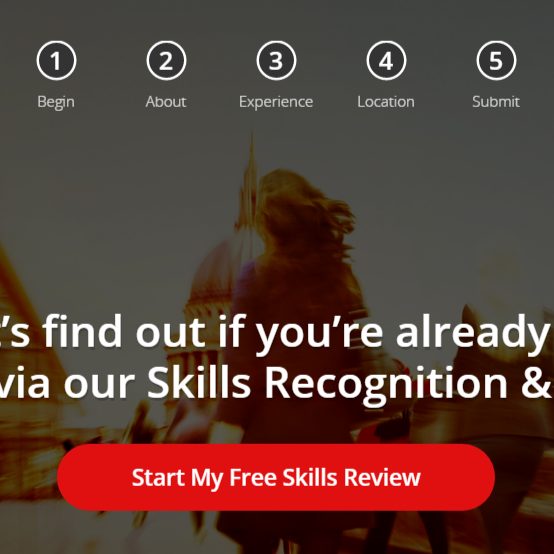Jump to the step 2 circle icon
This screenshot has width=554, height=554.
[x=166, y=60]
